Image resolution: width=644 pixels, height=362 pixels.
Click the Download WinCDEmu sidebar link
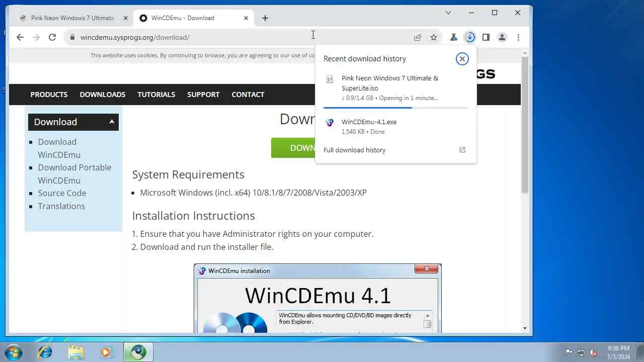(x=59, y=148)
